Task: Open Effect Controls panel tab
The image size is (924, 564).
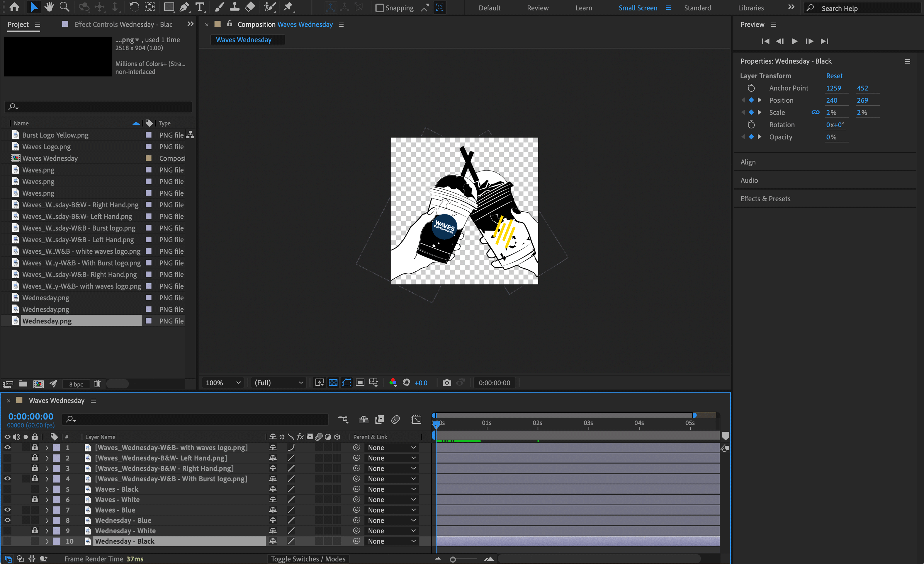Action: click(x=123, y=24)
